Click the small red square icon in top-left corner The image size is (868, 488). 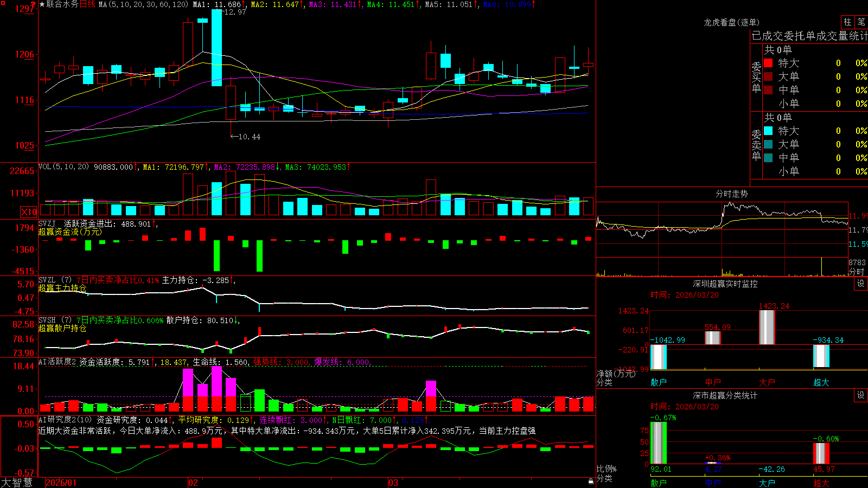[3, 2]
